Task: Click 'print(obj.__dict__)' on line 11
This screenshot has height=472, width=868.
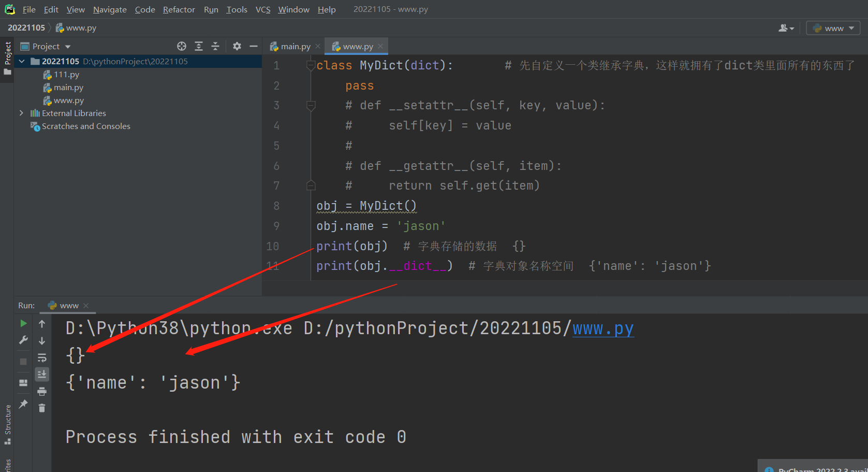Action: [x=385, y=266]
